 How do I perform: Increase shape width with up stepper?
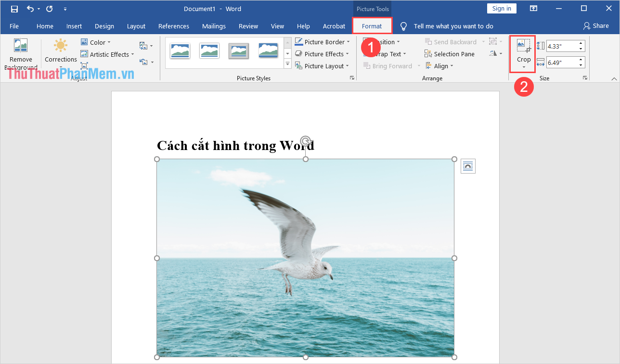(581, 59)
